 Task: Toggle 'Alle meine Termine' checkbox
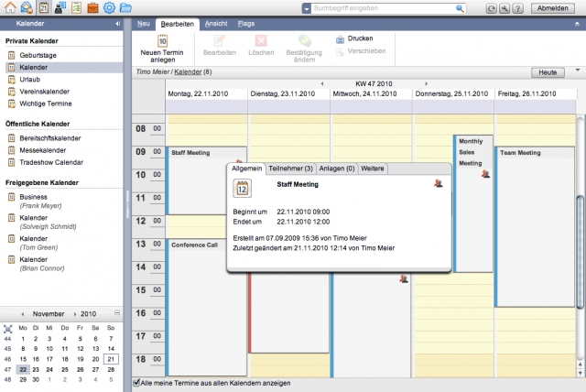(137, 383)
